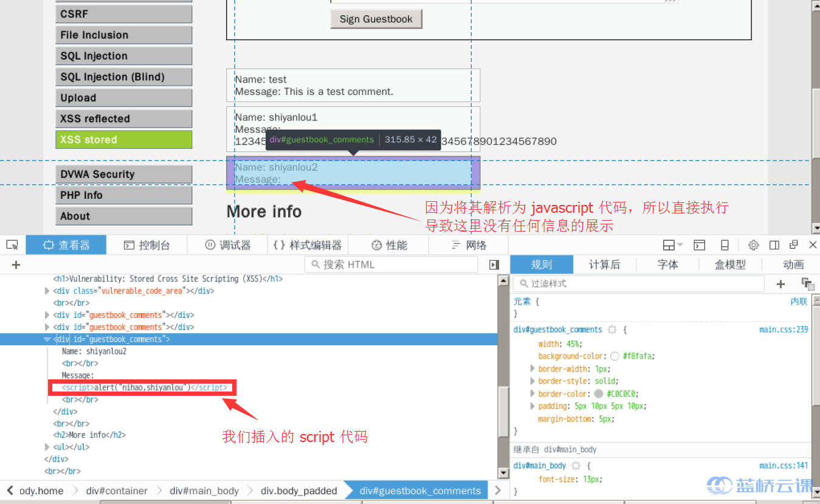Select Computed (计算后) sidebar tab
This screenshot has height=504, width=820.
(605, 264)
